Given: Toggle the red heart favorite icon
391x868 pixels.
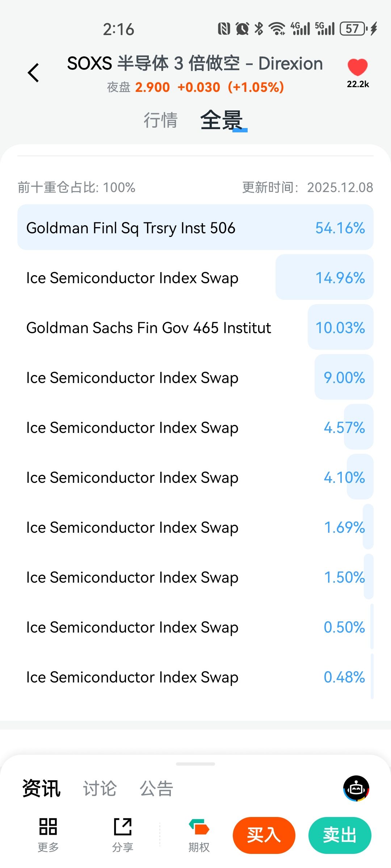Looking at the screenshot, I should (x=357, y=67).
